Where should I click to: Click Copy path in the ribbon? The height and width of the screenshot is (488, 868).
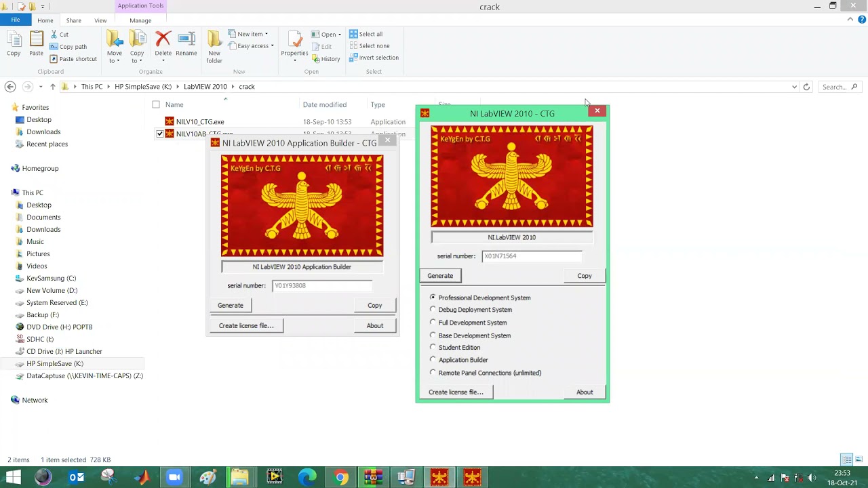click(x=68, y=47)
